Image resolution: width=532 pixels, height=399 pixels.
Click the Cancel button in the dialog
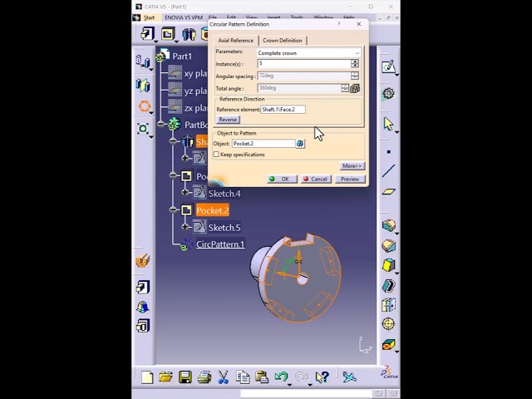click(316, 180)
